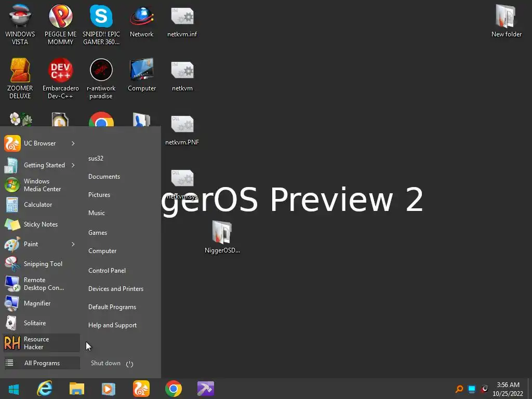Open the taskbar clock showing 3:56 AM
This screenshot has width=532, height=399.
(x=508, y=389)
